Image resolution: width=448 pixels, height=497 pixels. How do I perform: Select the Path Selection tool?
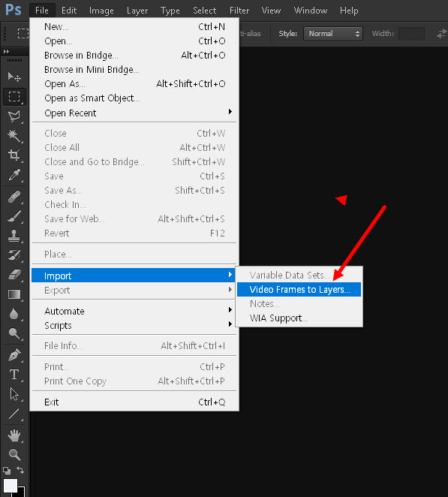(14, 394)
